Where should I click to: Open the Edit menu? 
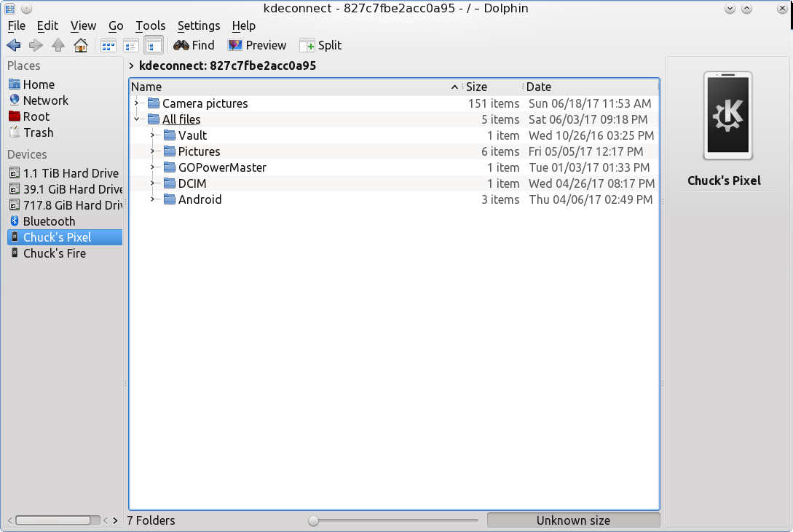pyautogui.click(x=47, y=25)
